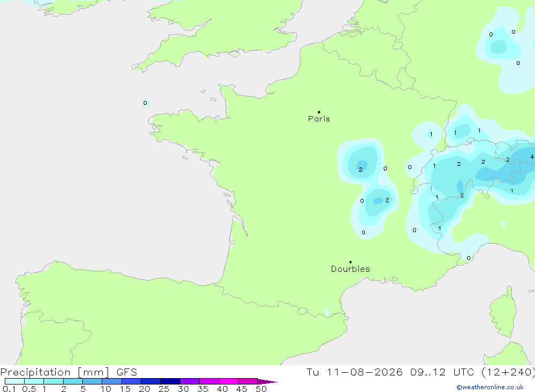Image resolution: width=535 pixels, height=392 pixels.
Task: Select the black dot marking Dourbies
Action: (x=350, y=262)
